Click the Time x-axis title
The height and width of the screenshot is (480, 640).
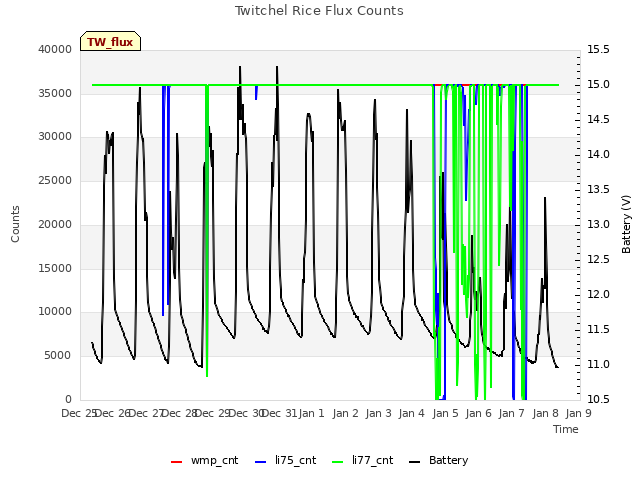pyautogui.click(x=566, y=429)
